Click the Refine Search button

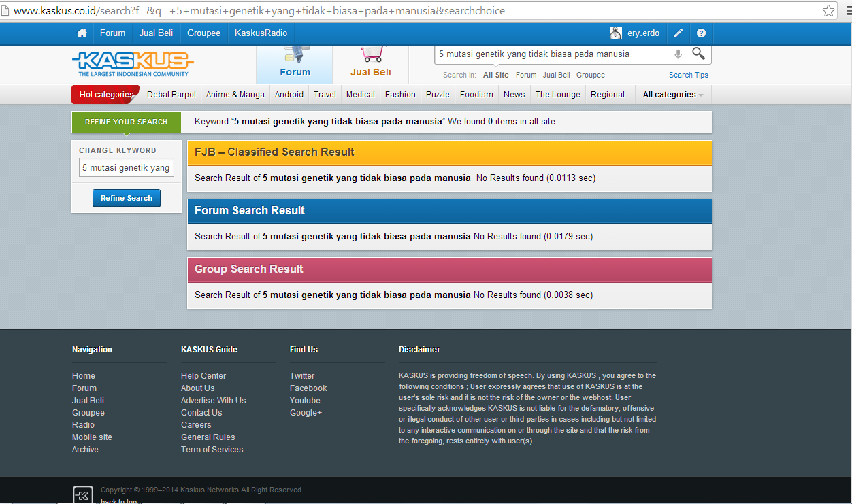point(127,198)
